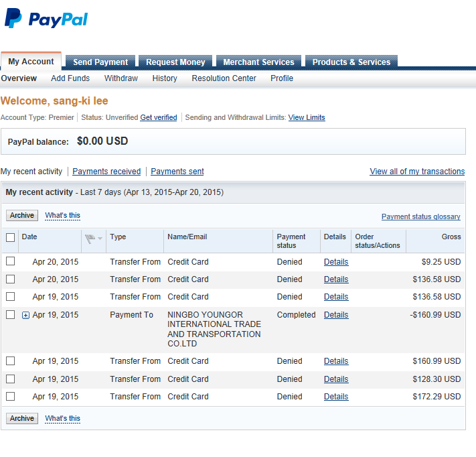Expand the NINGBO YOUNGOR payment row
This screenshot has width=476, height=457.
click(x=26, y=316)
